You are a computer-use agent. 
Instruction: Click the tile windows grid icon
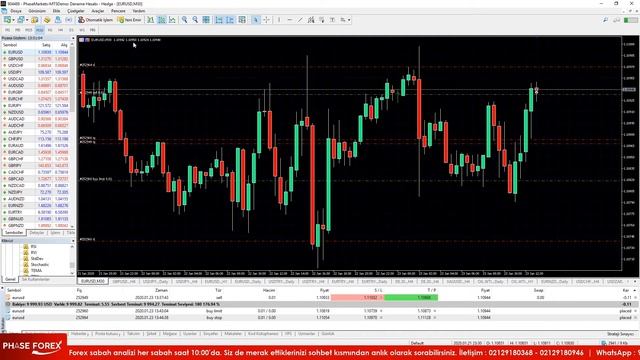coord(206,20)
